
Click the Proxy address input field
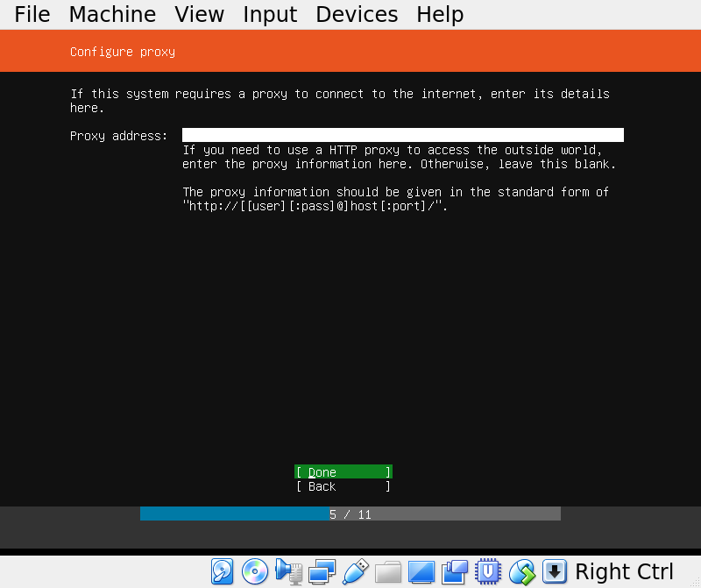coord(402,135)
